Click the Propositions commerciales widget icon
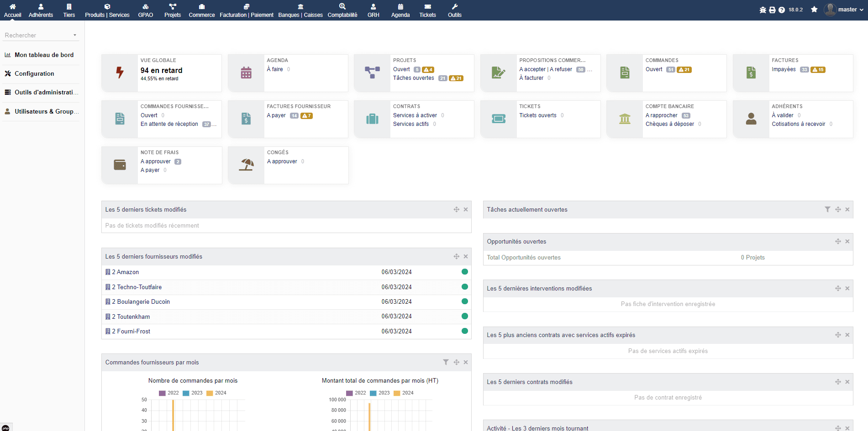This screenshot has width=868, height=431. pos(498,73)
